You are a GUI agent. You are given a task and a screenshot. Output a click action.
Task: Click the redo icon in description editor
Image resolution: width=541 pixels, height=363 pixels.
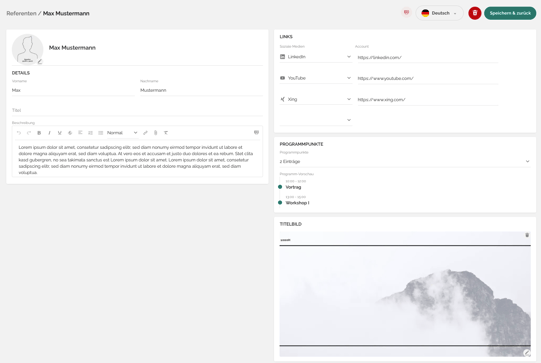coord(29,133)
